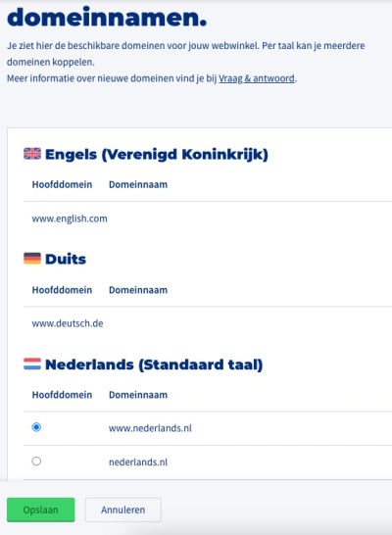Screen dimensions: 392x535
Task: Click the Duits section heading
Action: [x=66, y=259]
